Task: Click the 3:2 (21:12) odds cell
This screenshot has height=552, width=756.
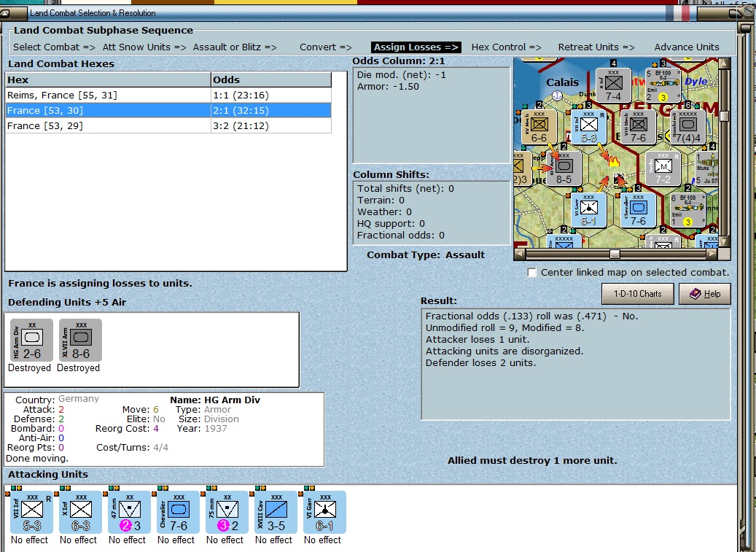Action: pyautogui.click(x=271, y=126)
